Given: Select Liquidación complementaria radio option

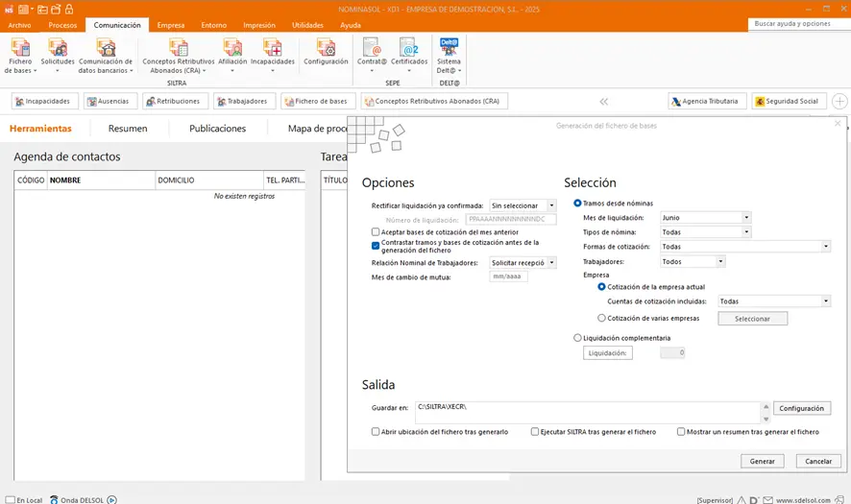Looking at the screenshot, I should 577,338.
